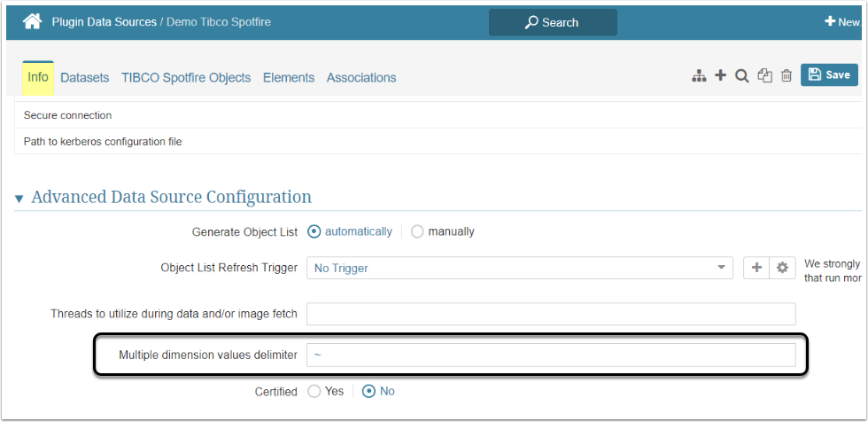Delete using the trash icon
The height and width of the screenshot is (422, 868).
coord(787,76)
